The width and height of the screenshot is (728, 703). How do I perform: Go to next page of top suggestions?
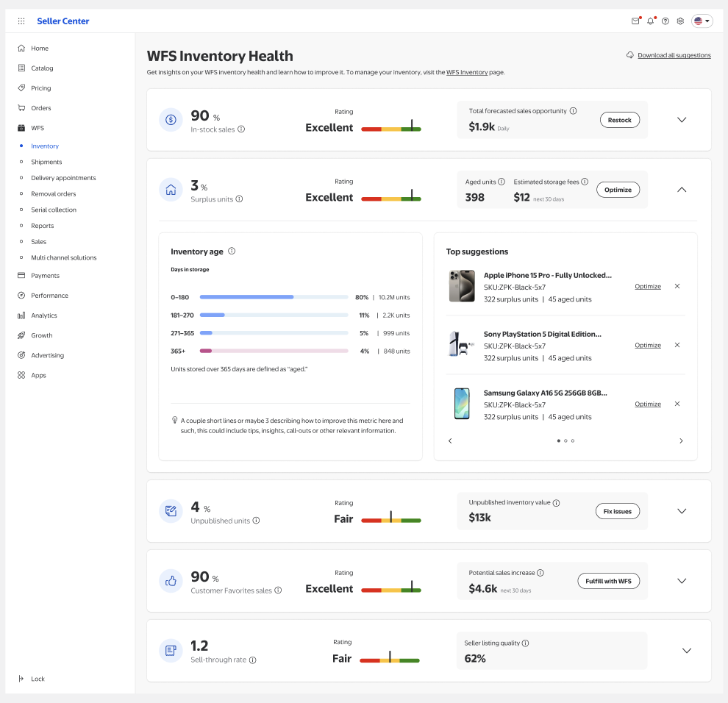click(x=681, y=441)
